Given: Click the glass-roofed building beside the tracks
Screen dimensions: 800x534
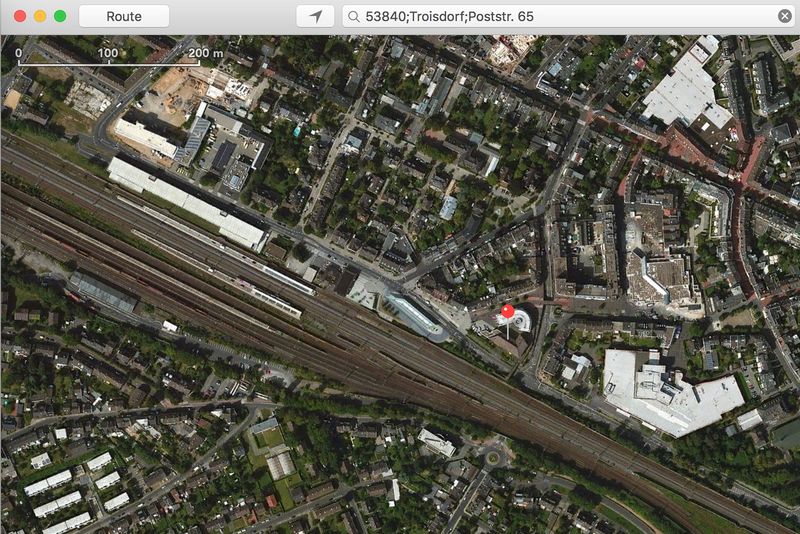Looking at the screenshot, I should [414, 314].
